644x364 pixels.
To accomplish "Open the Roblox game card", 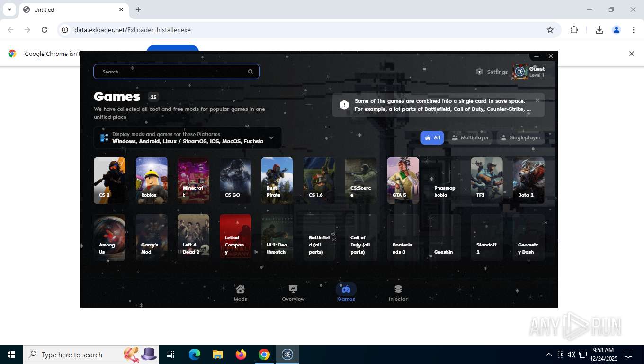I will (x=152, y=181).
